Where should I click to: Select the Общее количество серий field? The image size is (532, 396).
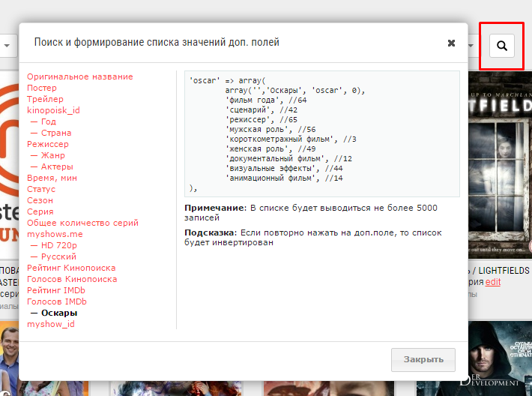(x=82, y=223)
